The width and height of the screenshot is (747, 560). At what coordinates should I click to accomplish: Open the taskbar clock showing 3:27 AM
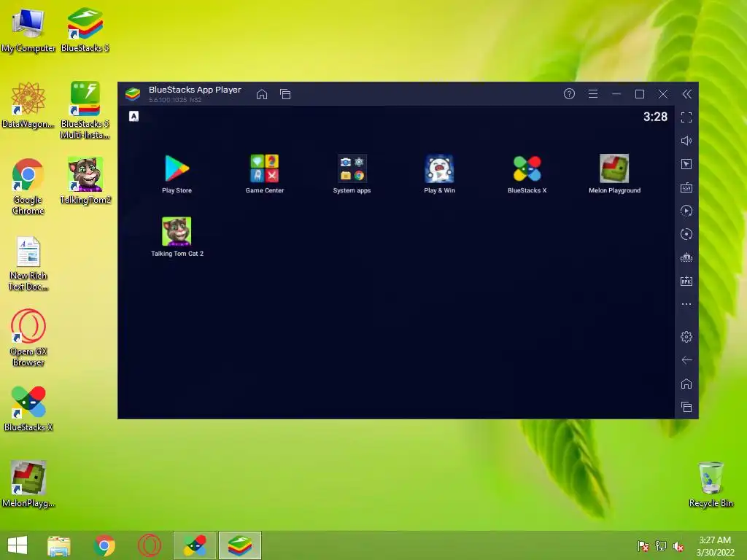point(715,546)
